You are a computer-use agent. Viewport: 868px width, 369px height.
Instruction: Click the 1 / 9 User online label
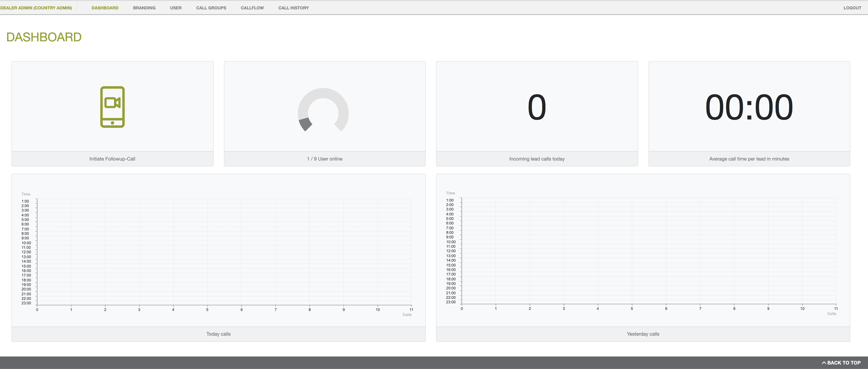(x=324, y=159)
